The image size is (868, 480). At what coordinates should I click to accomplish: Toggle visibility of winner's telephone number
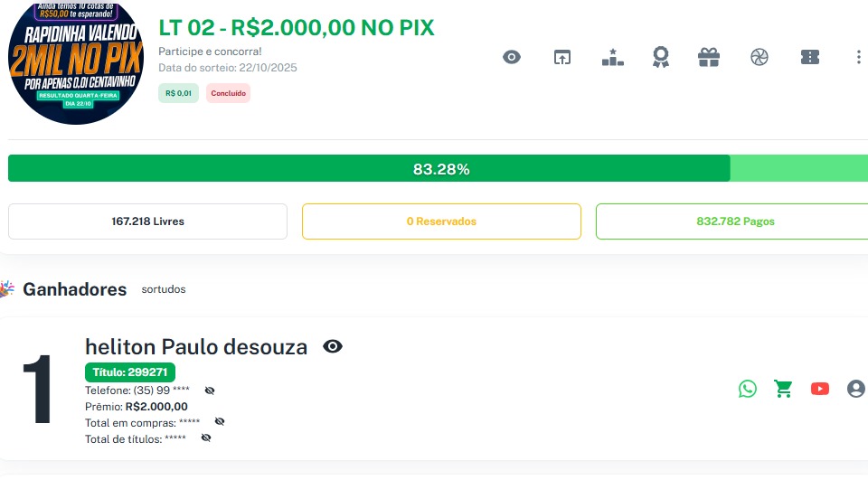[x=210, y=391]
